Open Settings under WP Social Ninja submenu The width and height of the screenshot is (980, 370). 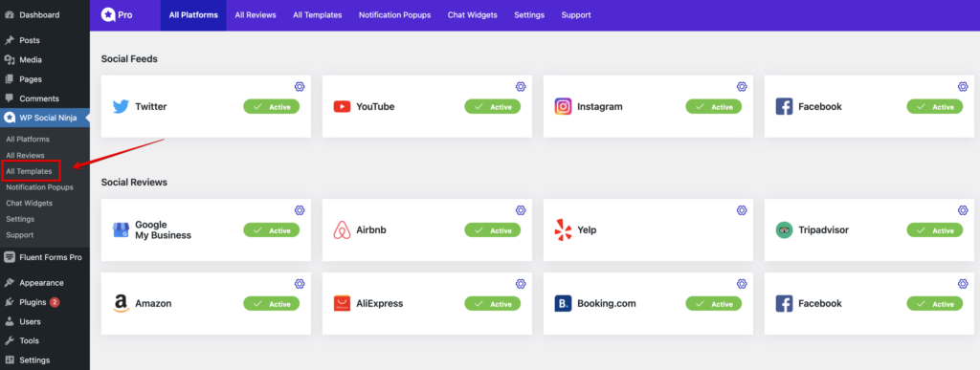(21, 219)
